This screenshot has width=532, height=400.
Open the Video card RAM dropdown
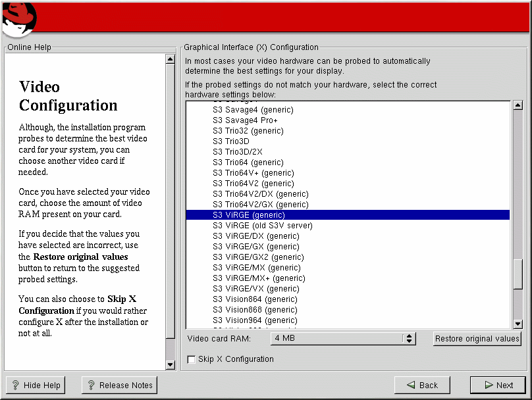[343, 339]
